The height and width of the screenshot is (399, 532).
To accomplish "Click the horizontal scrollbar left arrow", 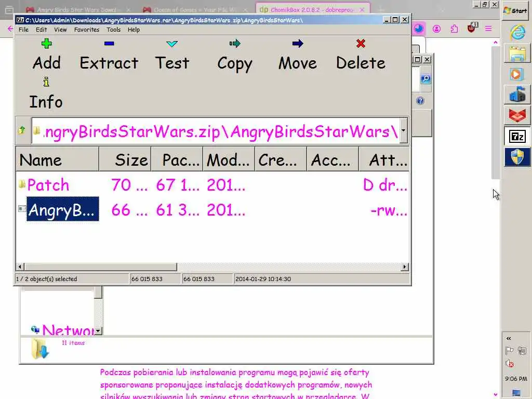I will click(x=20, y=267).
